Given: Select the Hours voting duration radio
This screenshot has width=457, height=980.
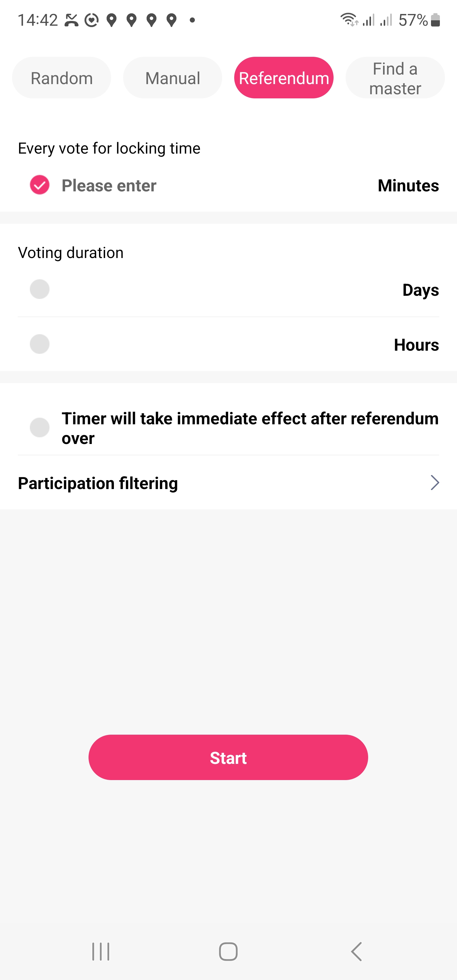Looking at the screenshot, I should click(40, 344).
